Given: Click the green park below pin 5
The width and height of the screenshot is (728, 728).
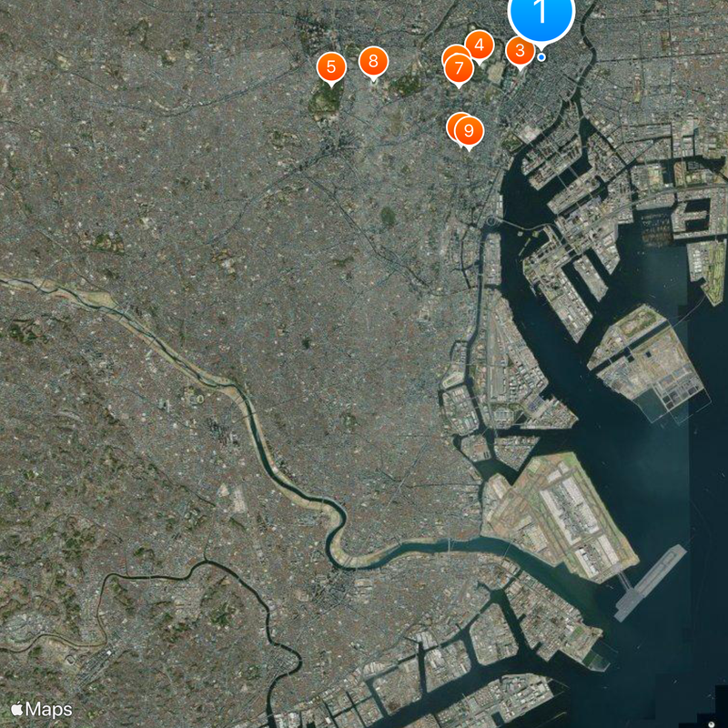Looking at the screenshot, I should (x=327, y=100).
